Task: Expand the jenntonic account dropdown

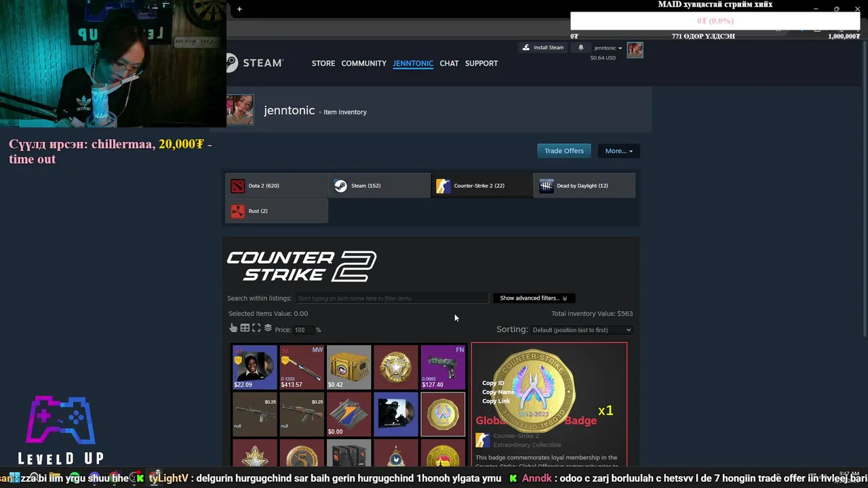Action: click(x=608, y=48)
